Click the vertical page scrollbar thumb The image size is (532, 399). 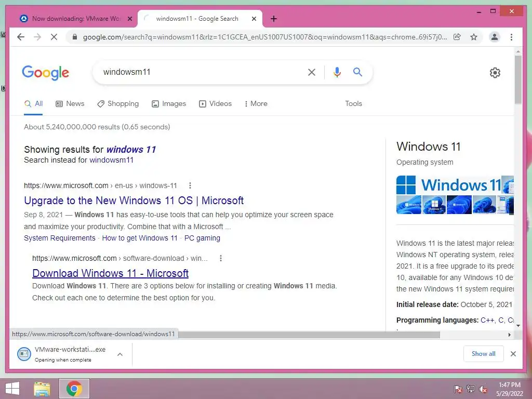click(x=518, y=79)
